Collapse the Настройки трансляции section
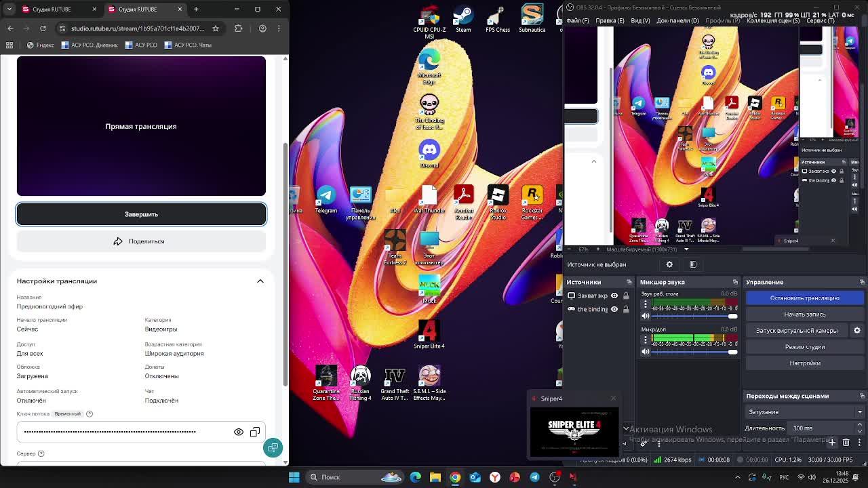Screen dimensions: 868x488 click(x=260, y=281)
